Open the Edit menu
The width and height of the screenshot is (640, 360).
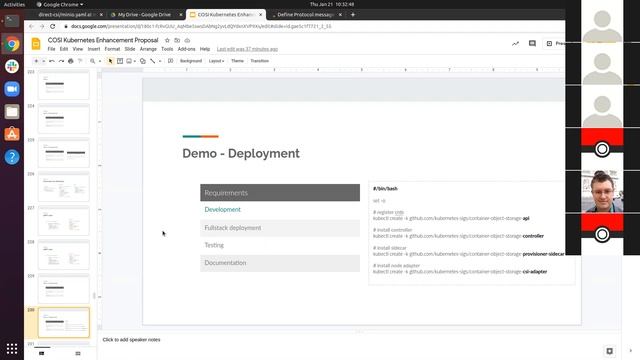[64, 49]
